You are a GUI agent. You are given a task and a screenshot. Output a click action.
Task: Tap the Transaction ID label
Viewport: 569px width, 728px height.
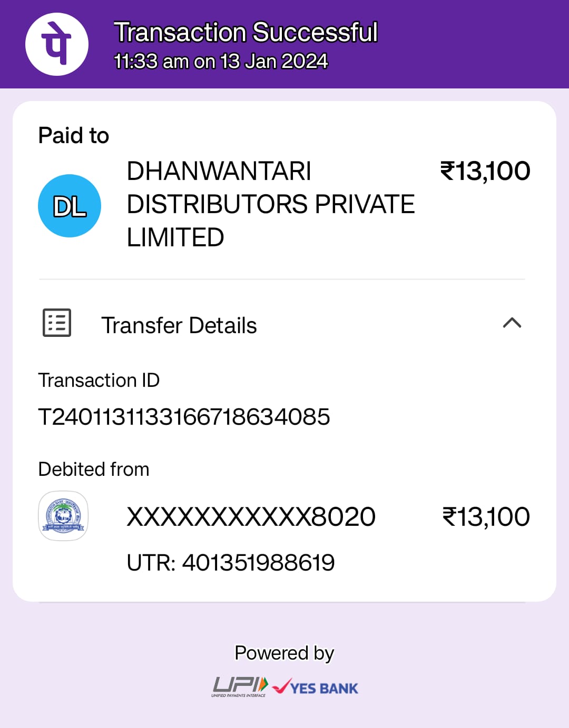tap(99, 380)
